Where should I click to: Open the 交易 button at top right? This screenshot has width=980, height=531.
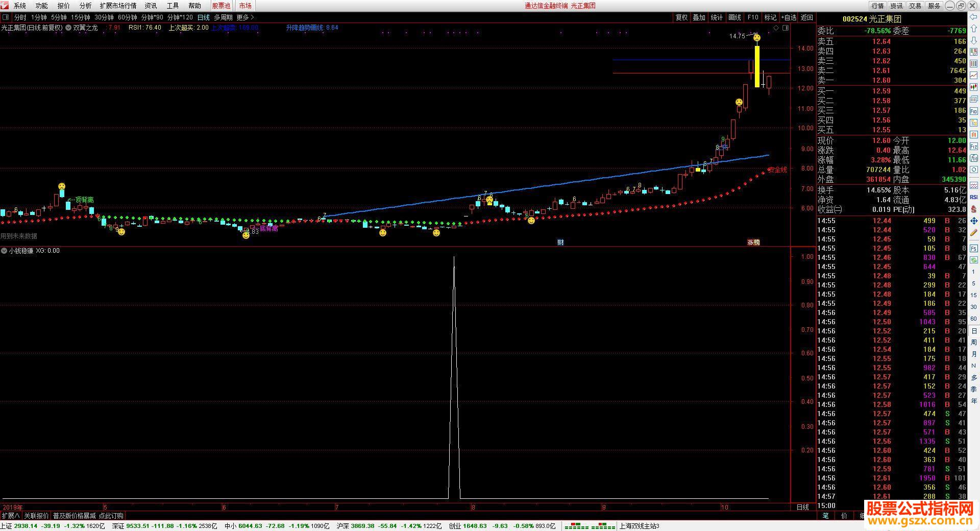point(916,6)
